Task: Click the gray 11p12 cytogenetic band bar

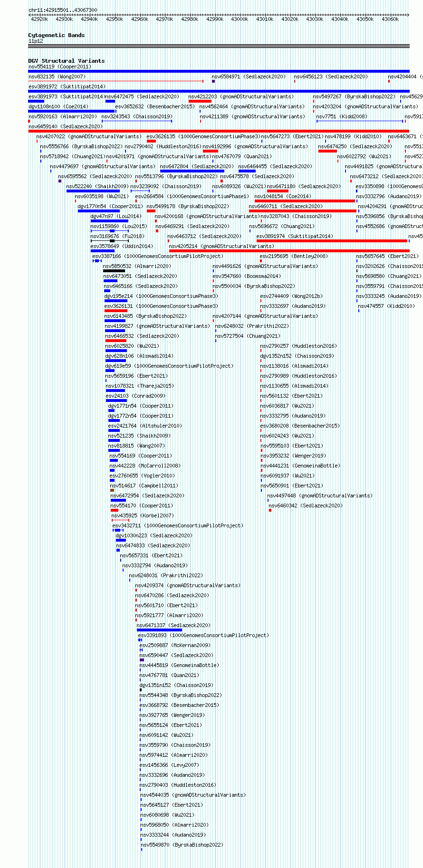Action: 219,46
